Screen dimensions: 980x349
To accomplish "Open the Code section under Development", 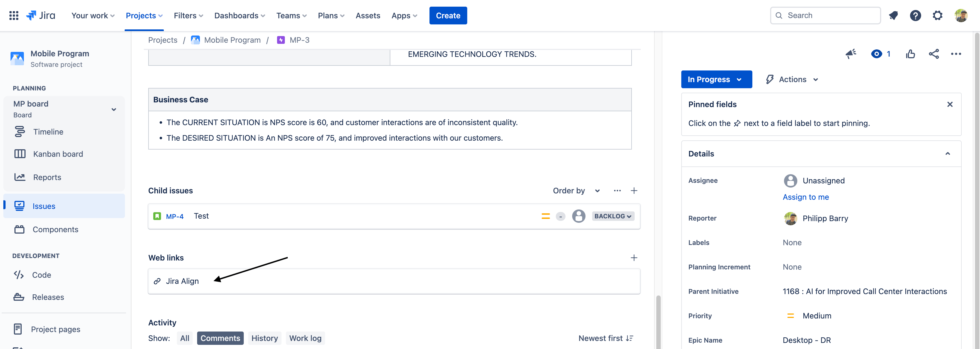I will 41,274.
